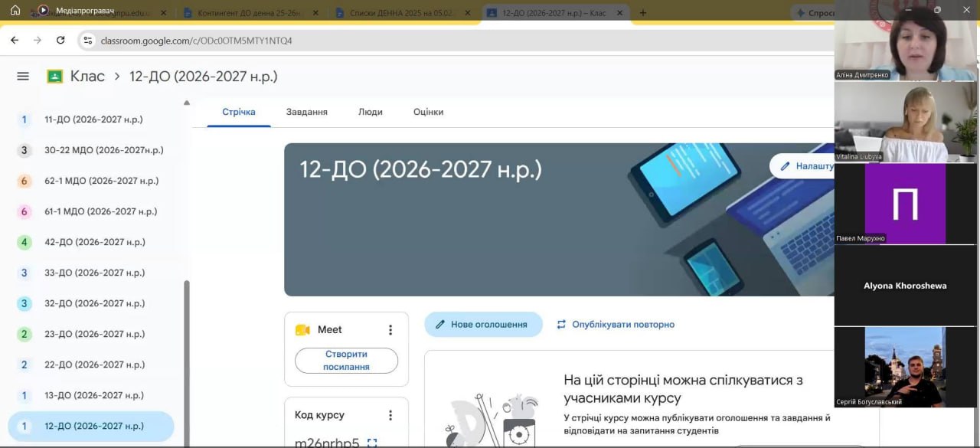Open Meet card three-dot options
The height and width of the screenshot is (448, 980).
point(390,330)
